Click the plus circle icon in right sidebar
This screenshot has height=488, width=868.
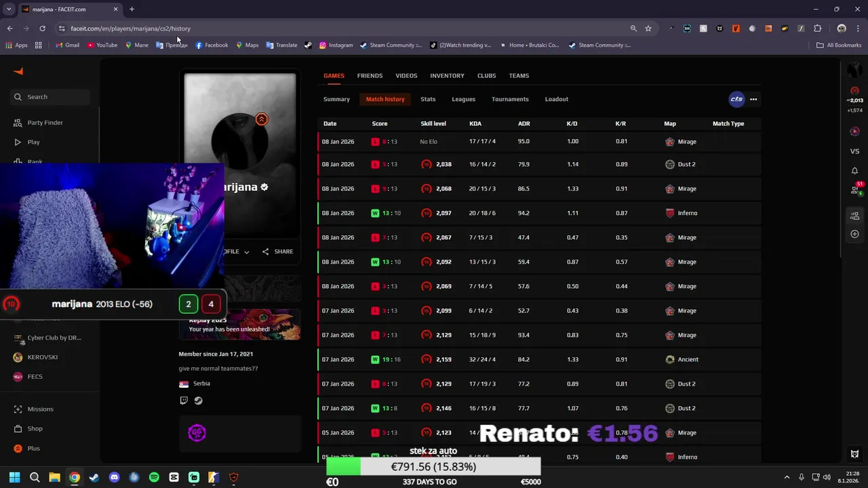[x=855, y=234]
